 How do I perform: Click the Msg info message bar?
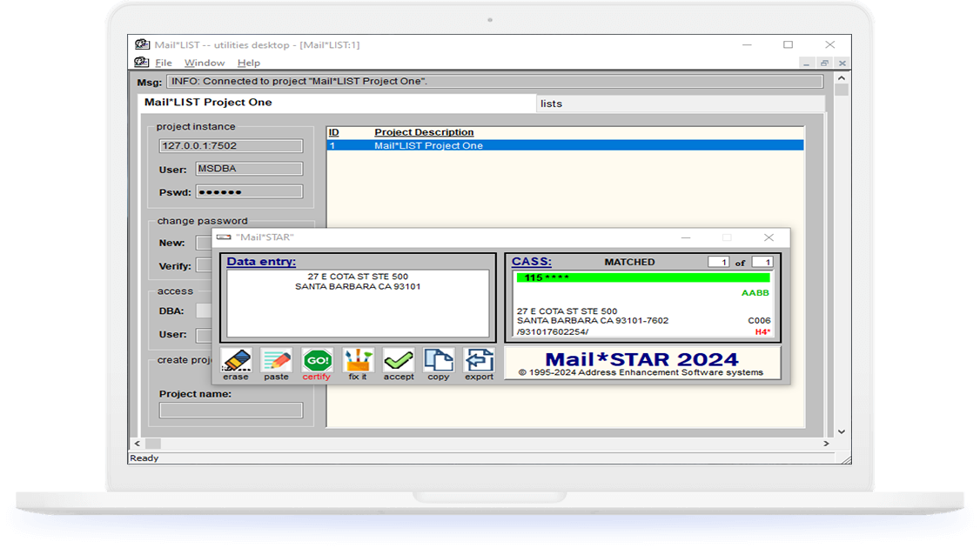(x=494, y=81)
